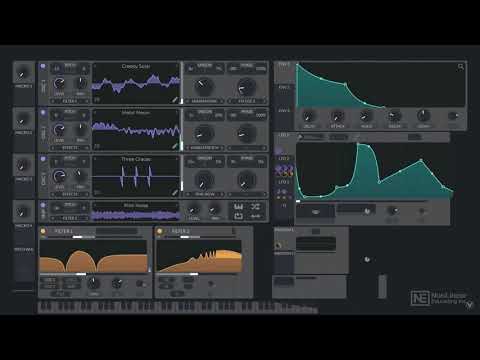Click the on-screen piano keyboard
The width and height of the screenshot is (480, 360).
coord(178,307)
